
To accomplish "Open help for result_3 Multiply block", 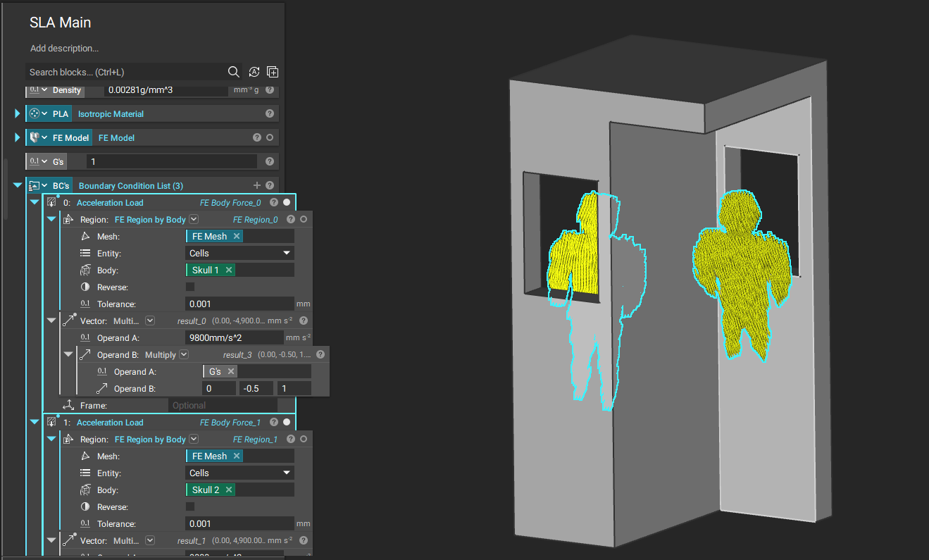I will (x=320, y=354).
